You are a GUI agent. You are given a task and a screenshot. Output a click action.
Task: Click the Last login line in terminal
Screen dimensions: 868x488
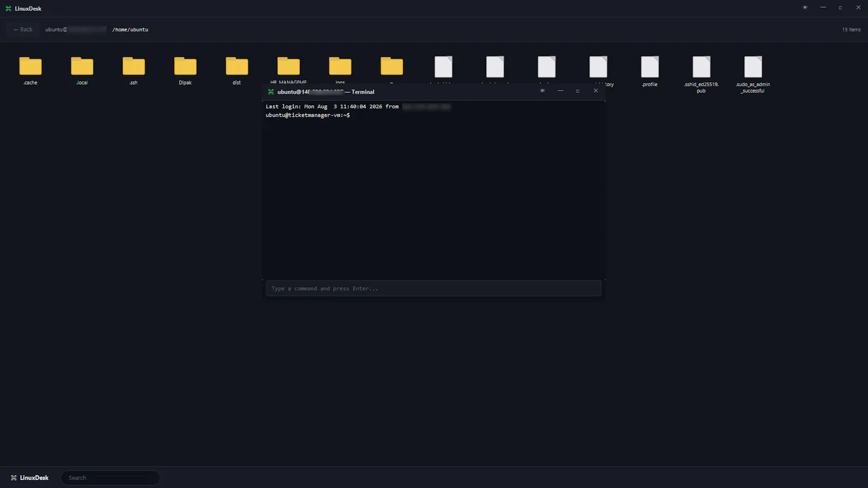(358, 107)
